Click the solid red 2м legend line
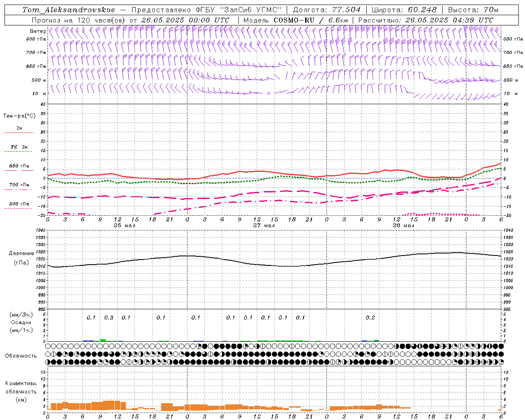The height and width of the screenshot is (420, 525). coord(19,133)
